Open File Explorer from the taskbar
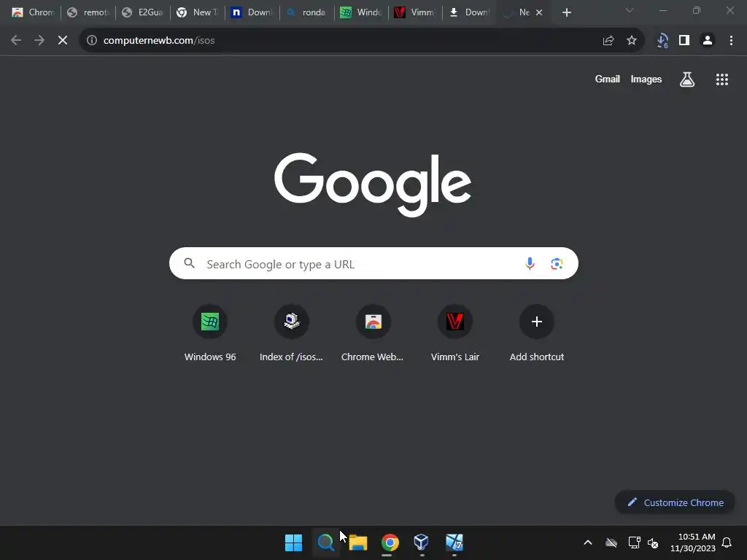 click(x=357, y=542)
